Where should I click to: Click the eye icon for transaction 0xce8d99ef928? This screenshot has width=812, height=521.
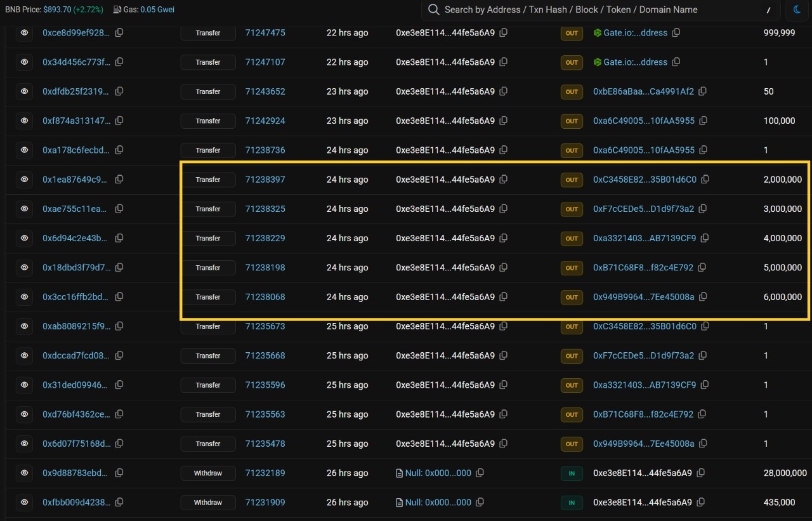[x=24, y=32]
